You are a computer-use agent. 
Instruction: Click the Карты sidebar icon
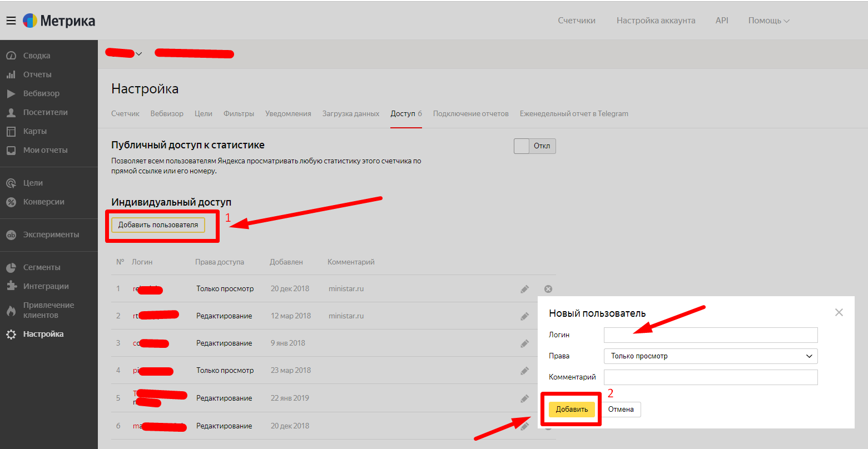[11, 131]
